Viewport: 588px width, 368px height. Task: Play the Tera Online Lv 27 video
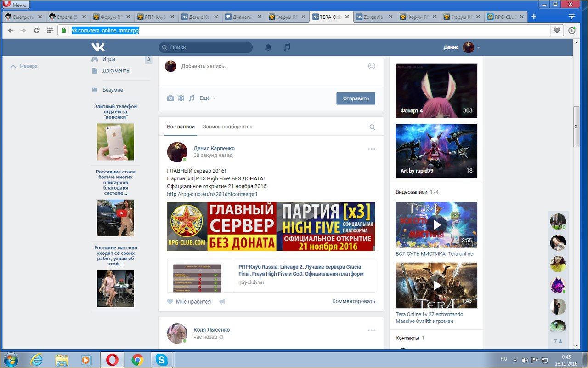tap(436, 285)
